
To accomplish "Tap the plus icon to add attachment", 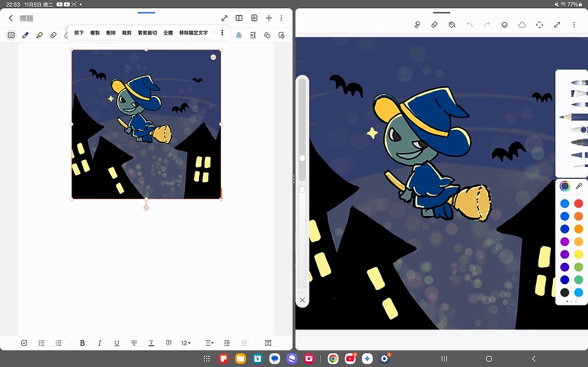I will pyautogui.click(x=269, y=18).
